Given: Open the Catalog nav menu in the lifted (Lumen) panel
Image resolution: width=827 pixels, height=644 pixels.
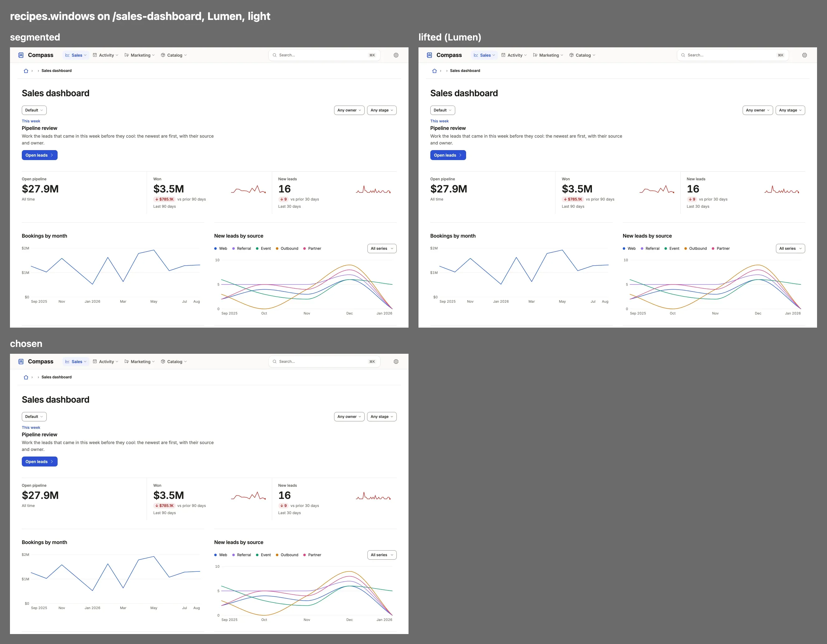Looking at the screenshot, I should [x=582, y=55].
